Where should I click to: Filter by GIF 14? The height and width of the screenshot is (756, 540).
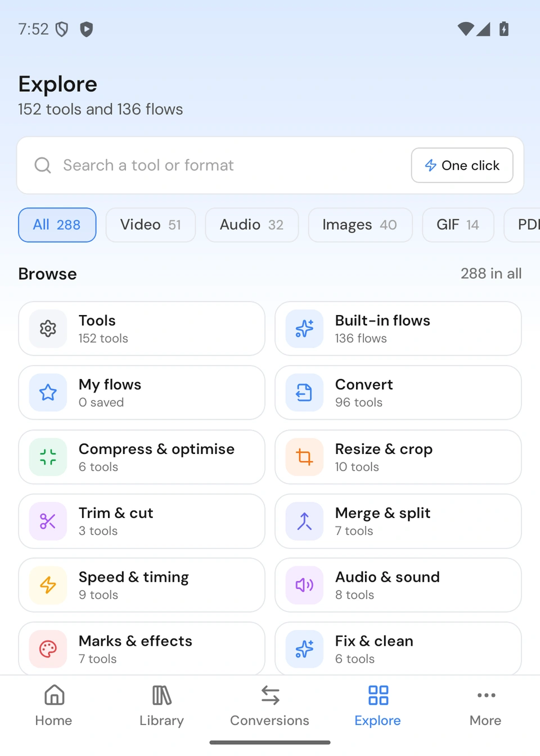pos(458,225)
